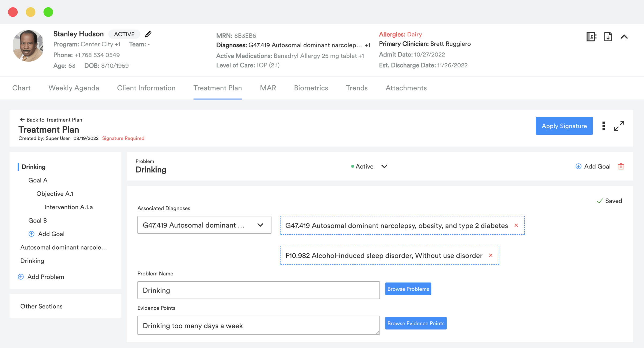Remove the F10.982 Alcohol-induced diagnosis tag

pyautogui.click(x=491, y=255)
